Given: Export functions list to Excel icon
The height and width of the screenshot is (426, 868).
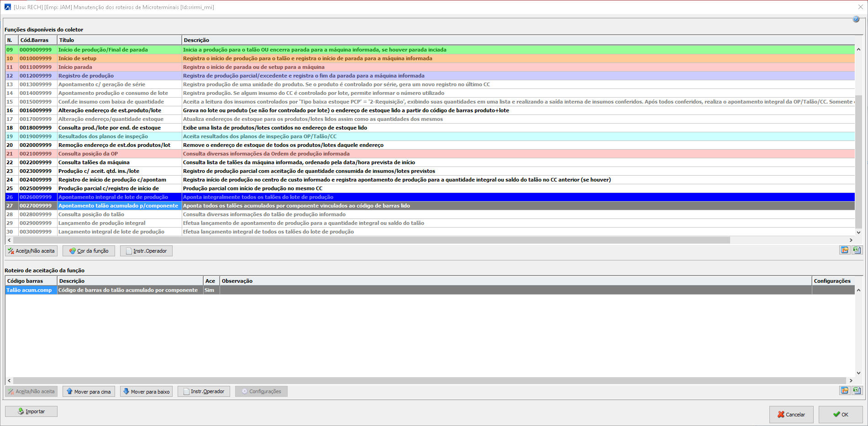Looking at the screenshot, I should coord(857,250).
